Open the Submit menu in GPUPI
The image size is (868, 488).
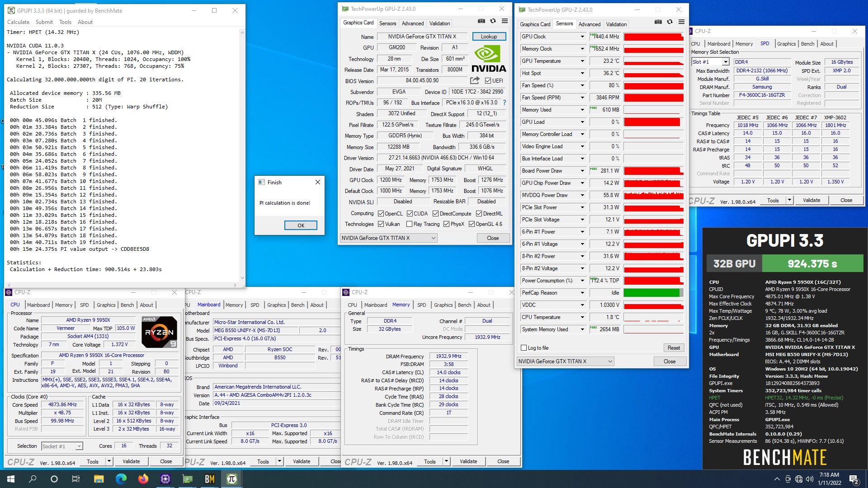(x=44, y=22)
